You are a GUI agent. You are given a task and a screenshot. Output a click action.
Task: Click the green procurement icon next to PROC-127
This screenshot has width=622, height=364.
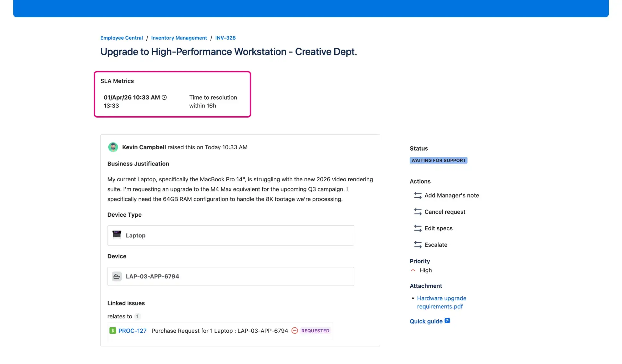[x=112, y=331]
